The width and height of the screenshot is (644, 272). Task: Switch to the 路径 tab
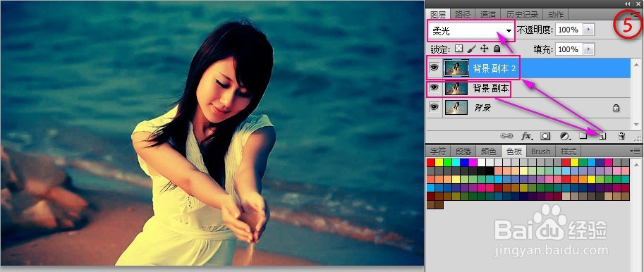463,15
